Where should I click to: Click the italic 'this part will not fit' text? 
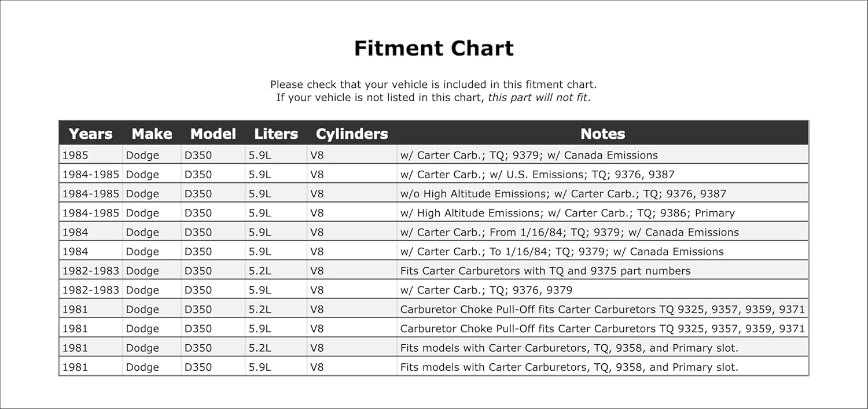(x=538, y=97)
